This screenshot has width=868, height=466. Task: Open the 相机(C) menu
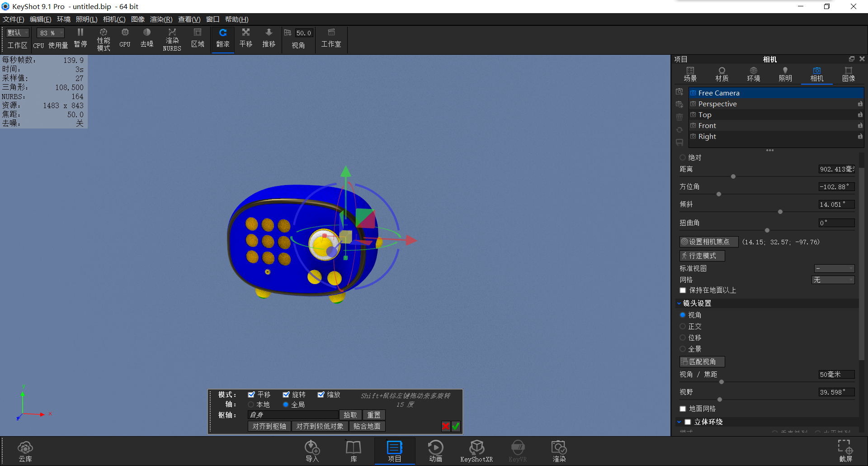pos(114,19)
